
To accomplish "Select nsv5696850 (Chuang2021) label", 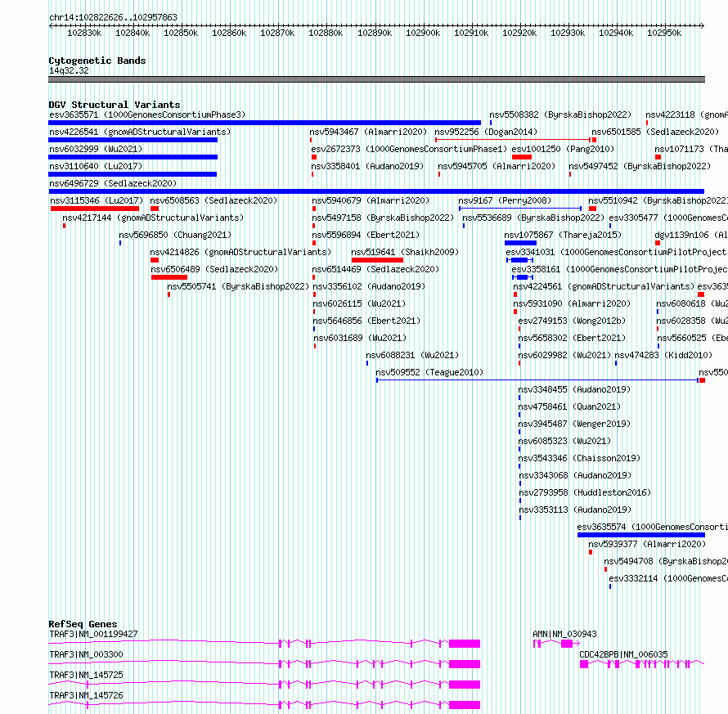I will (175, 235).
